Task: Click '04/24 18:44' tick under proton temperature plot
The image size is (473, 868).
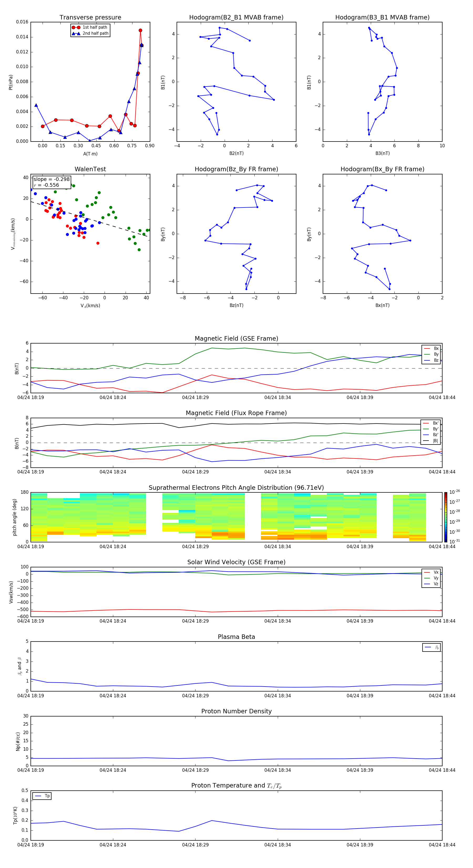Action: click(442, 845)
